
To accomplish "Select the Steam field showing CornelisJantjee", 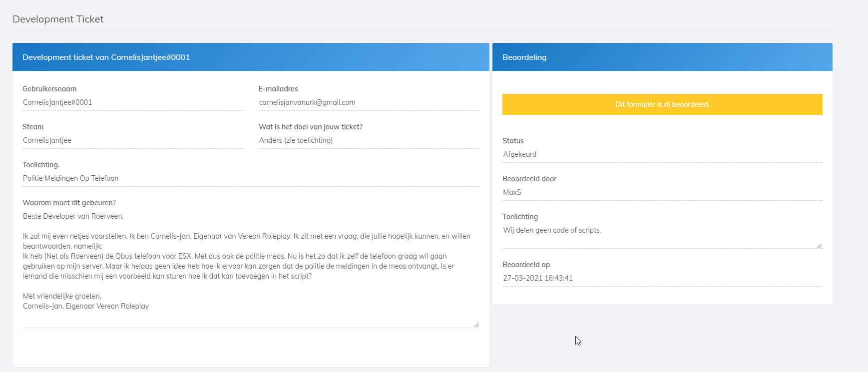I will [132, 140].
